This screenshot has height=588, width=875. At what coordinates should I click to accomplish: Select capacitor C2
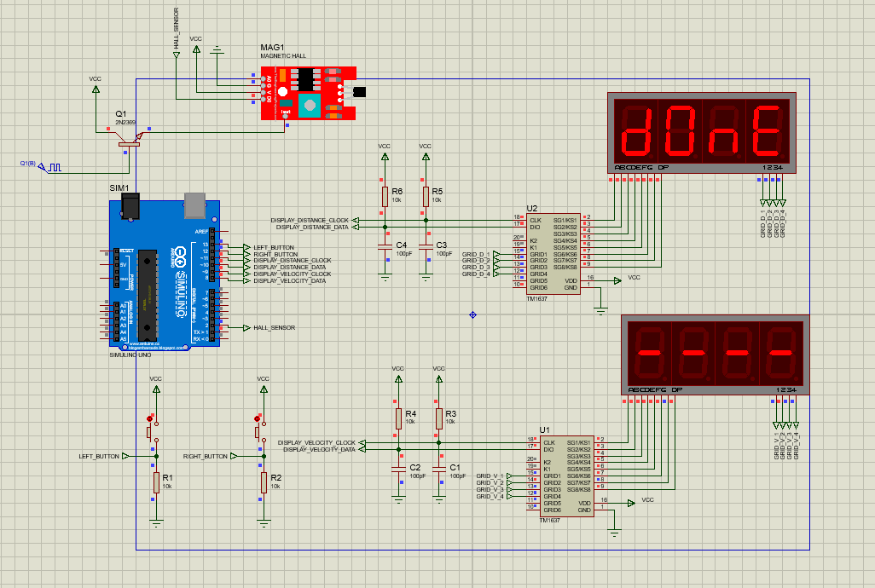tap(398, 468)
